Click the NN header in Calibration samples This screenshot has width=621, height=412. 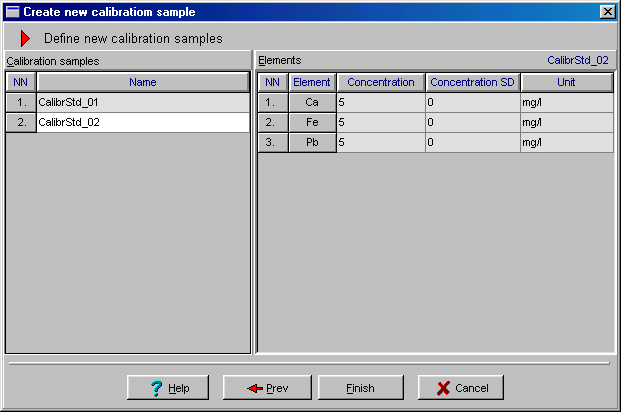pyautogui.click(x=21, y=82)
